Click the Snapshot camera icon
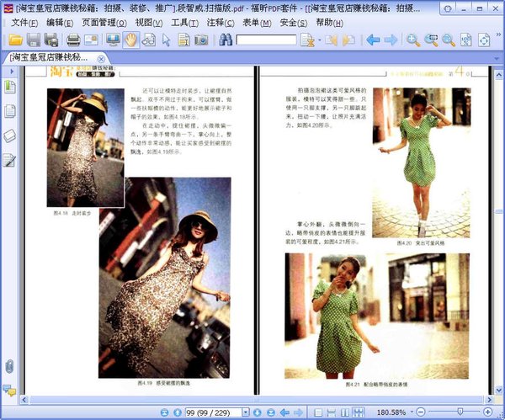This screenshot has height=420, width=505. pyautogui.click(x=201, y=40)
